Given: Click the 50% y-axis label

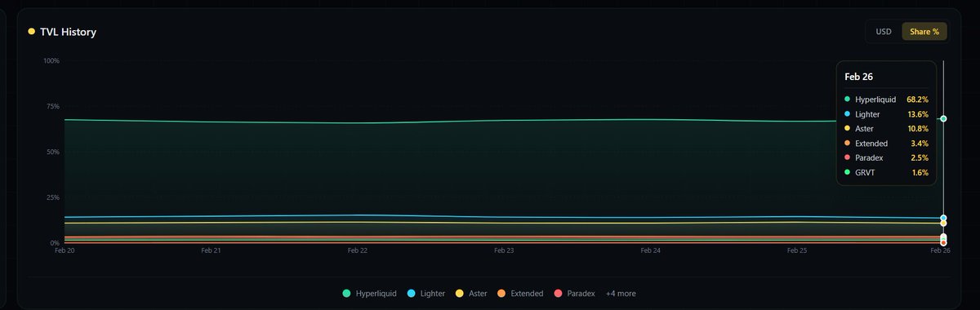Looking at the screenshot, I should click(x=52, y=153).
